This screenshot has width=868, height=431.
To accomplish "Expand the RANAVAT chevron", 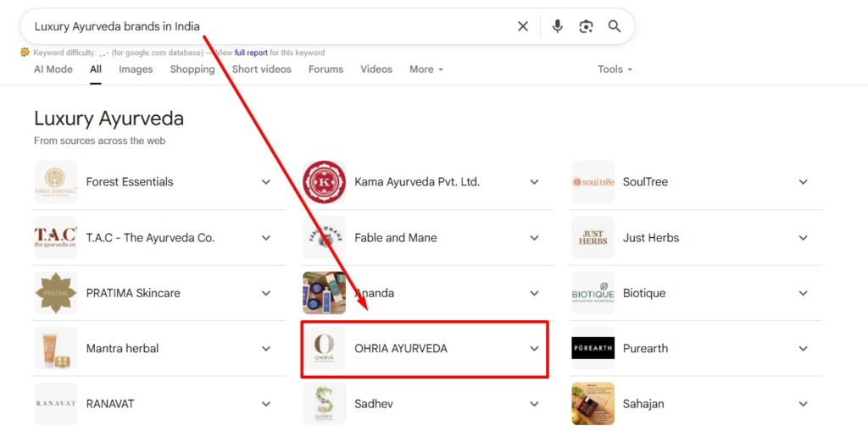I will 266,403.
